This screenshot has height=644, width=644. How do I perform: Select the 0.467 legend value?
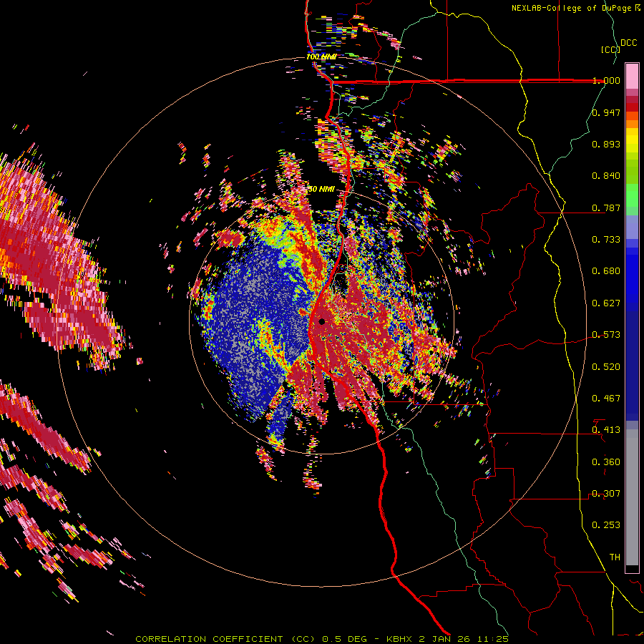606,399
